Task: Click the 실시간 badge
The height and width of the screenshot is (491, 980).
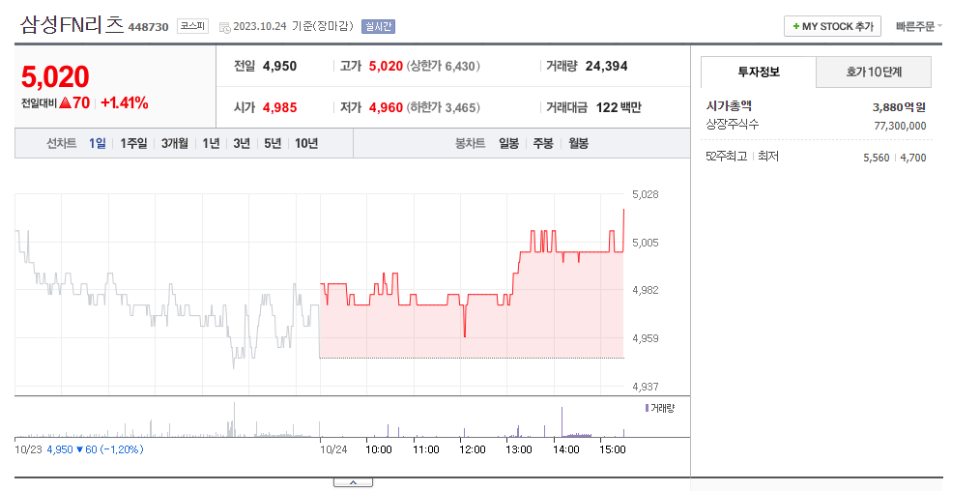Action: click(x=378, y=26)
